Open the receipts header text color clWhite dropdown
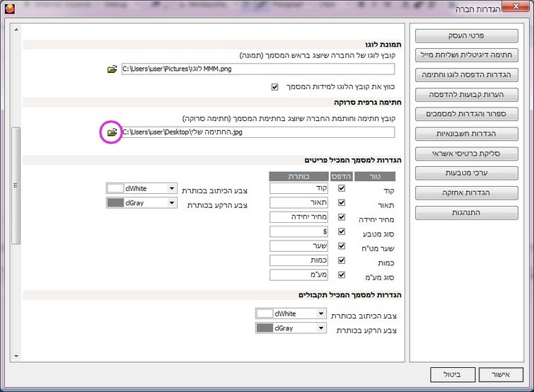 (320, 313)
